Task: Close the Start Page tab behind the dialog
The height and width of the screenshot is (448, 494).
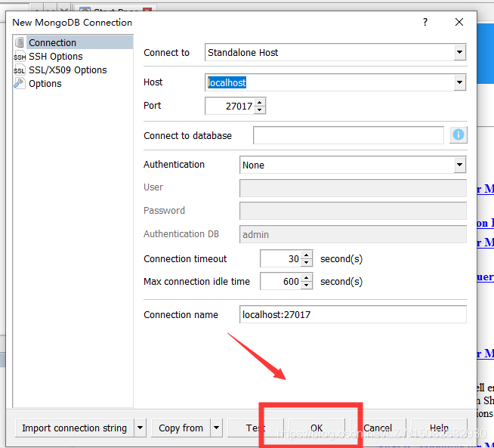Action: [147, 10]
